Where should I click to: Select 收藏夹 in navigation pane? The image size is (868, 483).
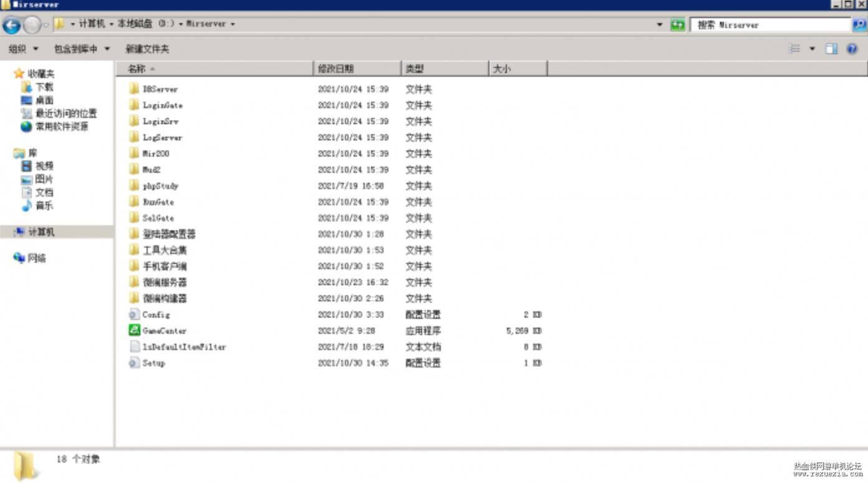click(41, 74)
